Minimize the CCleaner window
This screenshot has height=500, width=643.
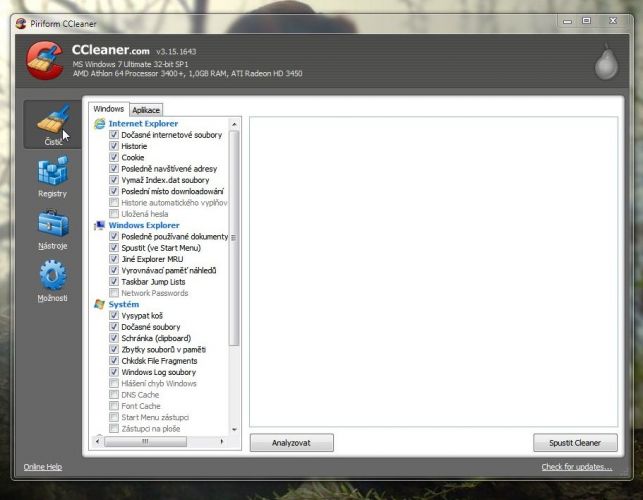pyautogui.click(x=568, y=21)
